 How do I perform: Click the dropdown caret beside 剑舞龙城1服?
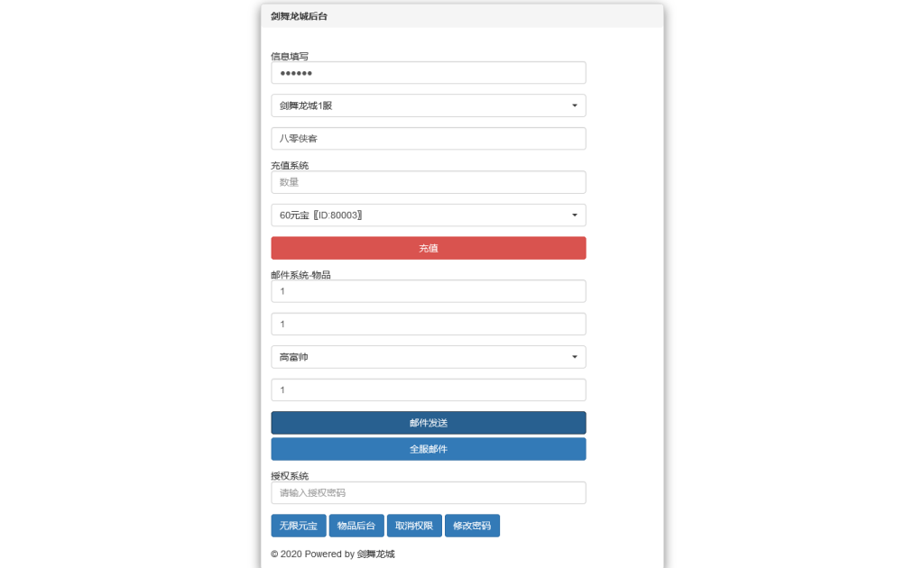coord(575,105)
